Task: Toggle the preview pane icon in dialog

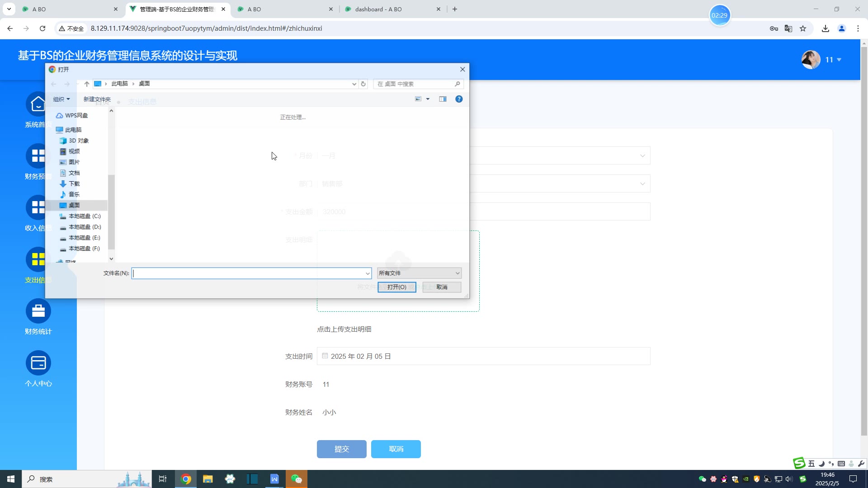Action: tap(443, 99)
